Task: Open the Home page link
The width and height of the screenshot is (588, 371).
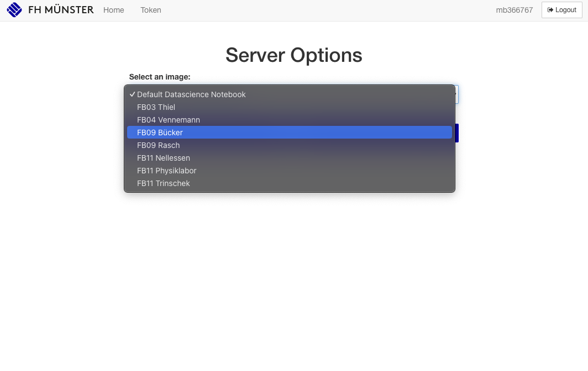Action: [113, 10]
